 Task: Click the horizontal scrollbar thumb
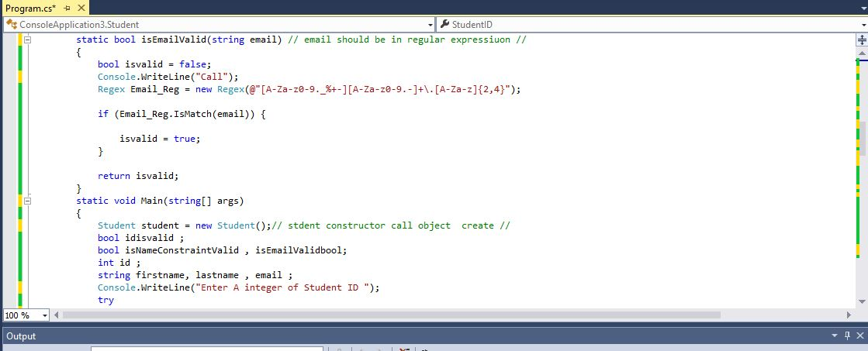(392, 315)
